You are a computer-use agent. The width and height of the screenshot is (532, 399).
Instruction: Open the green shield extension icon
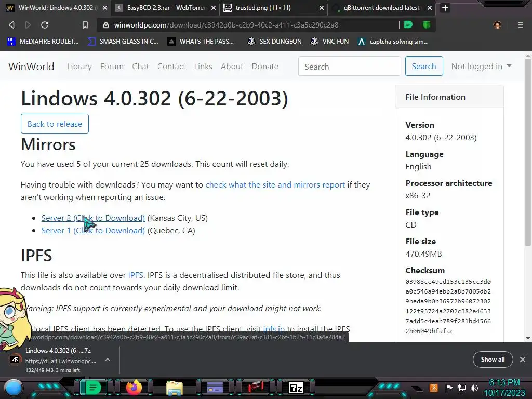[x=427, y=24]
